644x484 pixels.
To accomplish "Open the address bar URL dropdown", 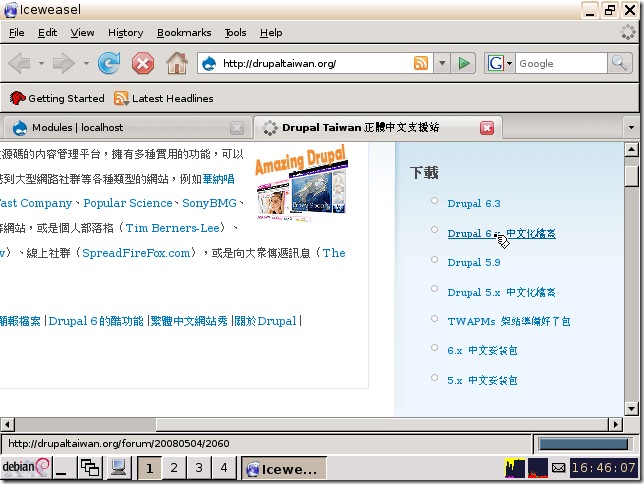I will click(x=442, y=63).
